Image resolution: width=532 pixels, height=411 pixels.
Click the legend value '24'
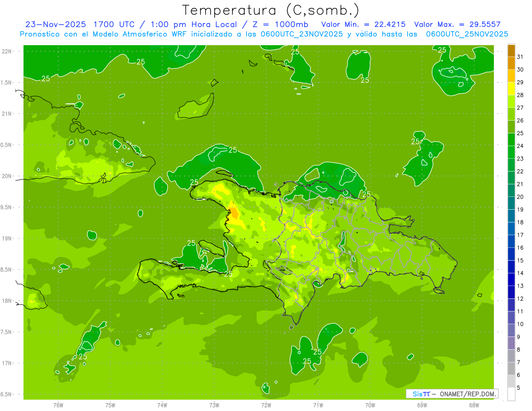(520, 146)
